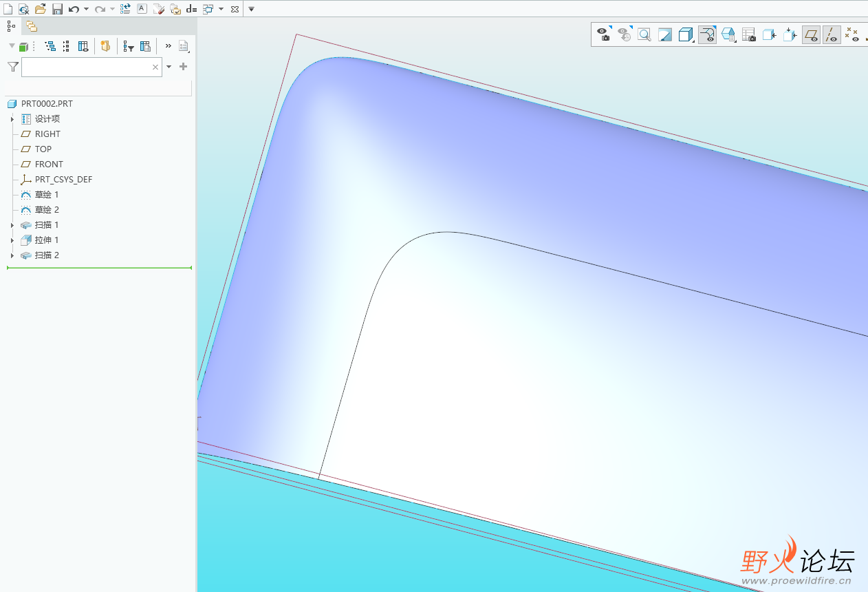This screenshot has height=592, width=868.
Task: Select the model tree tab
Action: click(x=10, y=25)
